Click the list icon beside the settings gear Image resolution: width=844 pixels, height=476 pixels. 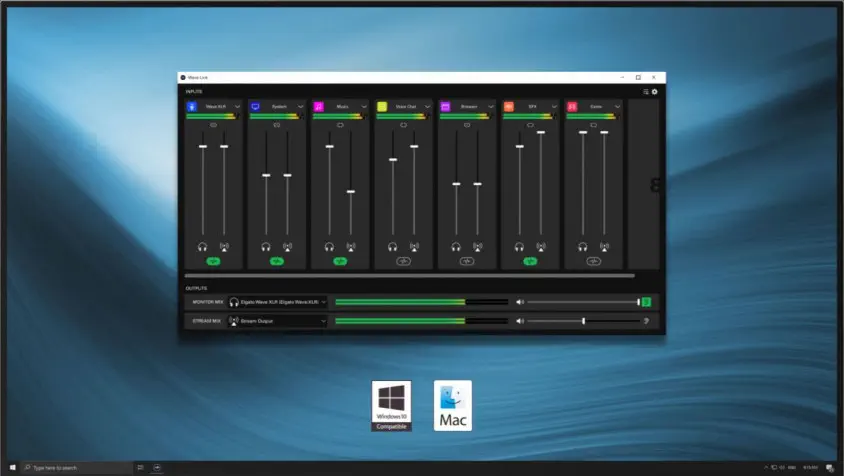click(645, 92)
